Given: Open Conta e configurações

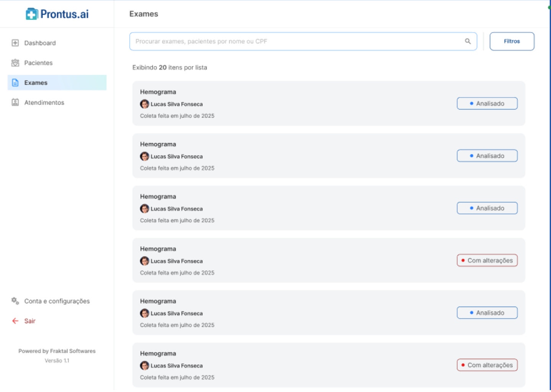Looking at the screenshot, I should point(57,301).
